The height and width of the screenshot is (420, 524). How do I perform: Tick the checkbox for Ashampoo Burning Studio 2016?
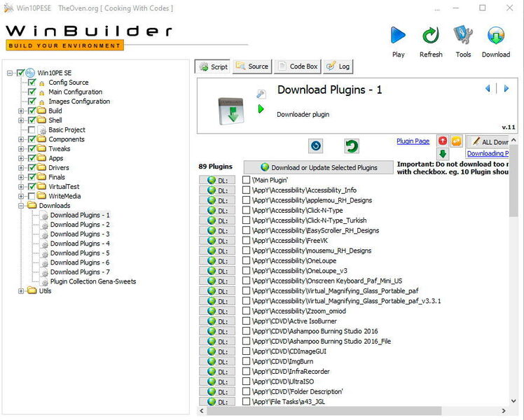(246, 331)
